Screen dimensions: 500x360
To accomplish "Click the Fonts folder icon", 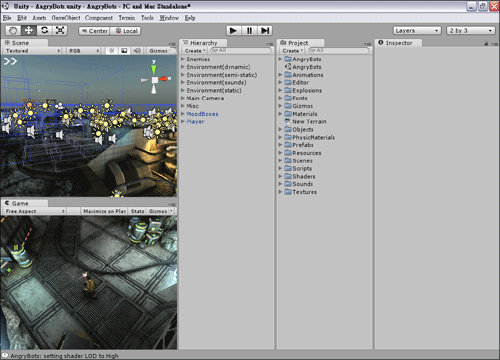I will coord(288,98).
